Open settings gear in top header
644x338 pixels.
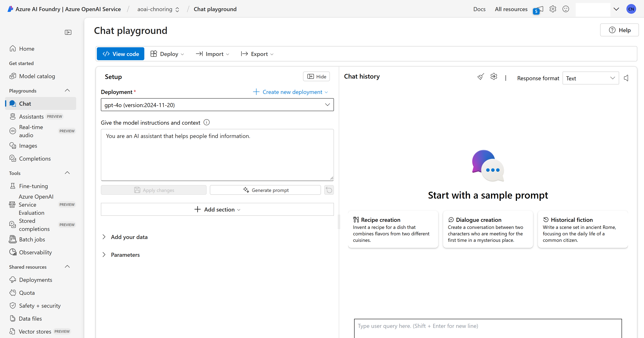[x=552, y=9]
